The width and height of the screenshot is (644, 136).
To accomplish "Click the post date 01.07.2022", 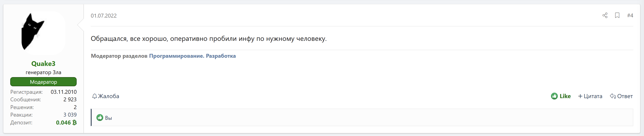I will tap(104, 16).
